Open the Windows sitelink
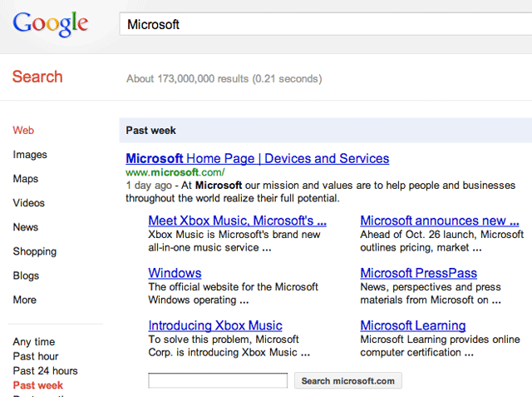Screen dimensions: 532x397 coord(175,273)
